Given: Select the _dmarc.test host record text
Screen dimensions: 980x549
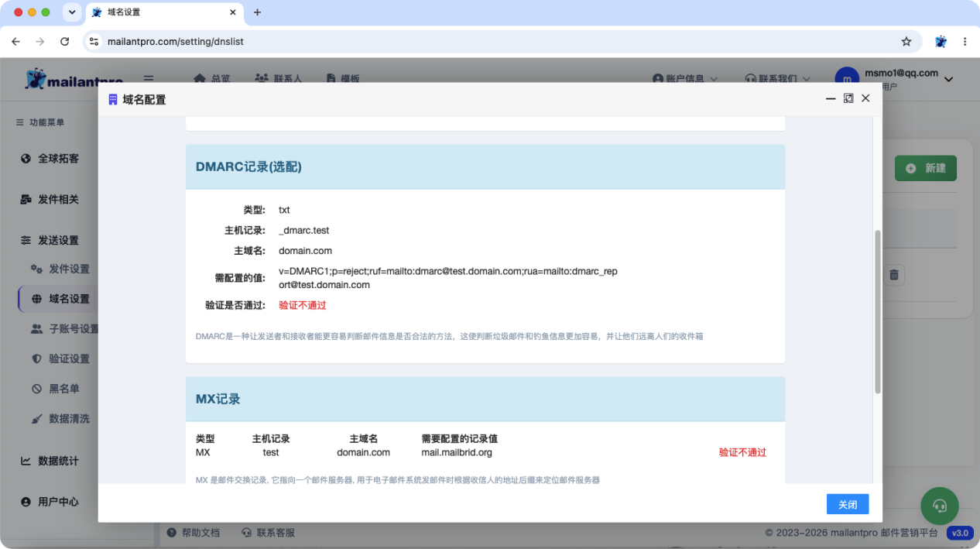Looking at the screenshot, I should [304, 230].
